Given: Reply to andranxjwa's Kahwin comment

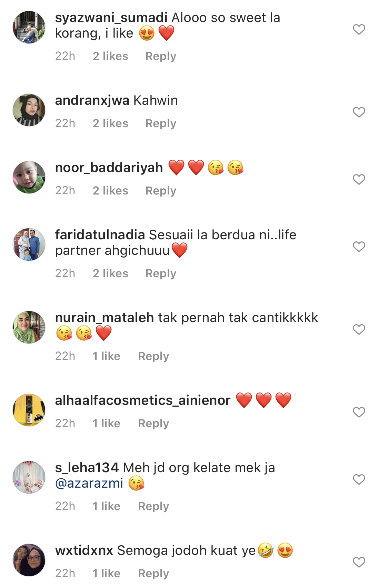Looking at the screenshot, I should coord(161,123).
